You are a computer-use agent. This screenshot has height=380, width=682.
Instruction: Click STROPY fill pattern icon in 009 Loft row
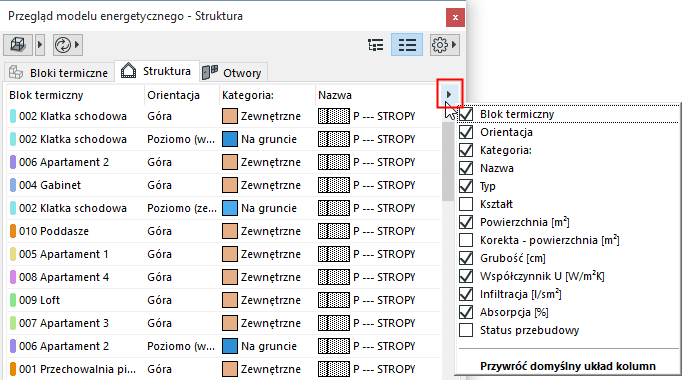click(334, 300)
